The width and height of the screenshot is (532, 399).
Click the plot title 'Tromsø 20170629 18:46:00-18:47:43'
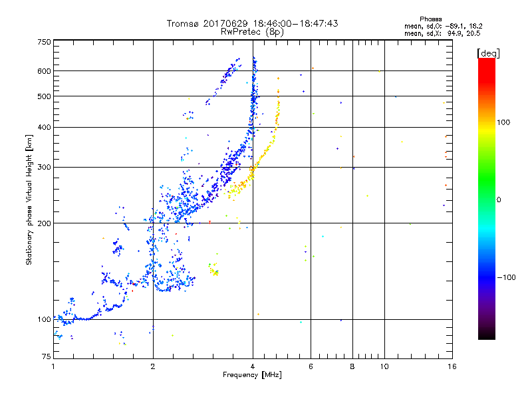click(x=252, y=23)
